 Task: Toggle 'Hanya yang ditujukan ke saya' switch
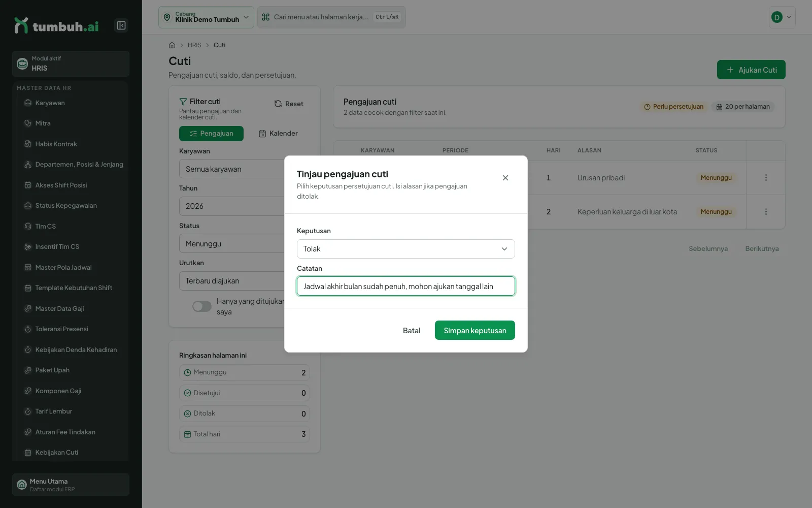[202, 306]
